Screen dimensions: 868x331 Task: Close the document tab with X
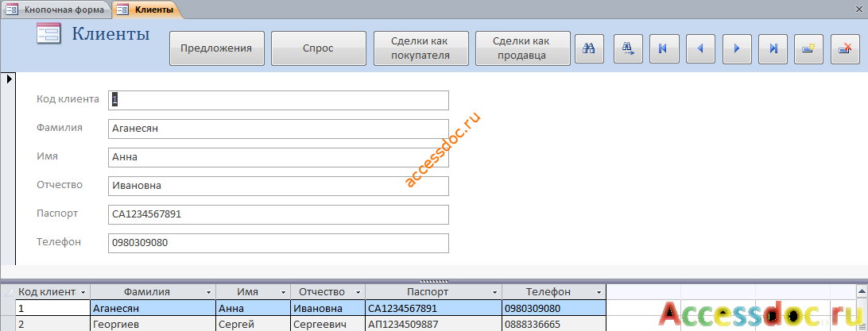860,10
